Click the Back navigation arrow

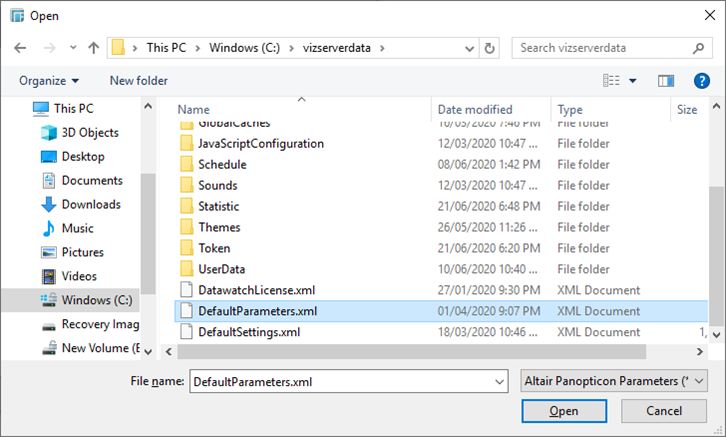point(20,48)
